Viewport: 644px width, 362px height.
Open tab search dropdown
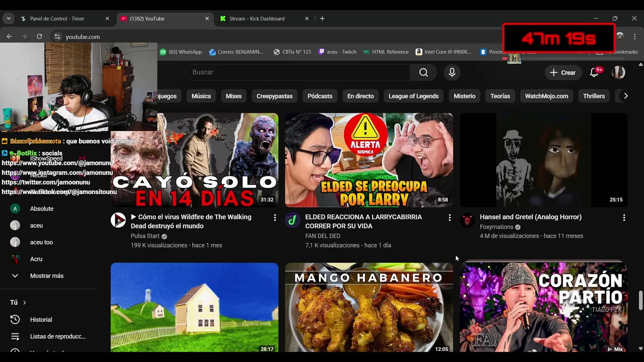click(9, 19)
